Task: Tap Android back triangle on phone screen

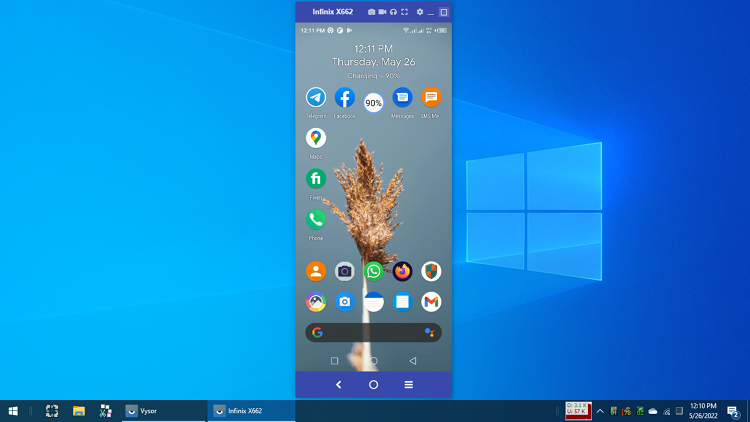Action: [x=412, y=361]
